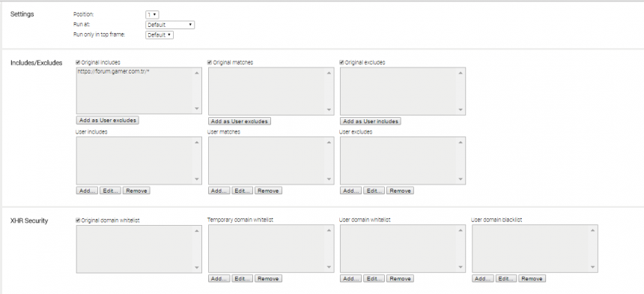Toggle Original domain whitelist checkbox
This screenshot has height=294, width=644.
78,220
